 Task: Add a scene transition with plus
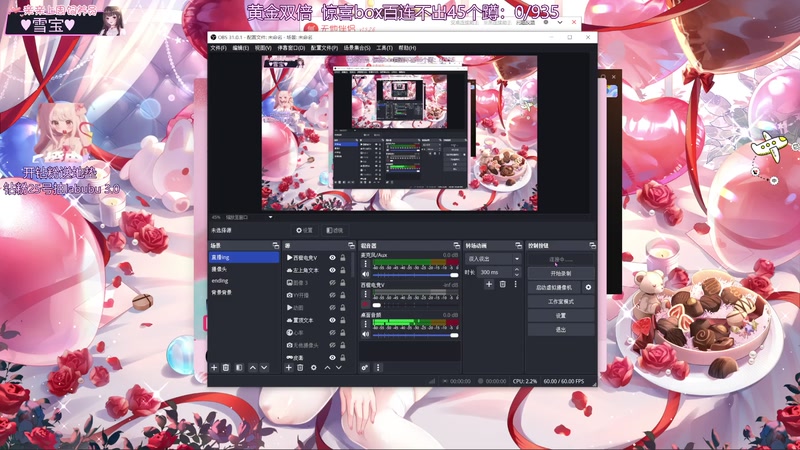point(489,284)
